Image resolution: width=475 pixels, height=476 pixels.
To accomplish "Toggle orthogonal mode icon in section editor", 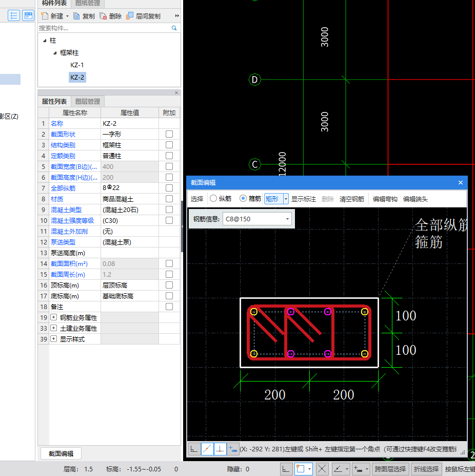I will (194, 449).
